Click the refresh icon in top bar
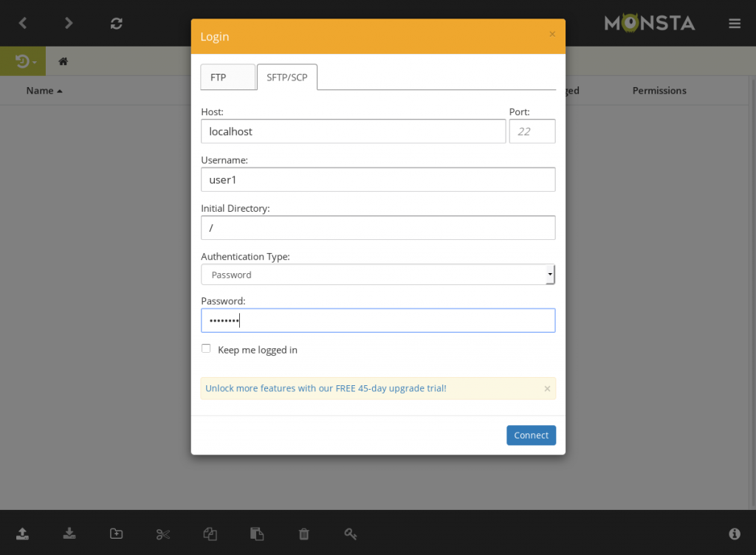The height and width of the screenshot is (555, 756). [116, 23]
